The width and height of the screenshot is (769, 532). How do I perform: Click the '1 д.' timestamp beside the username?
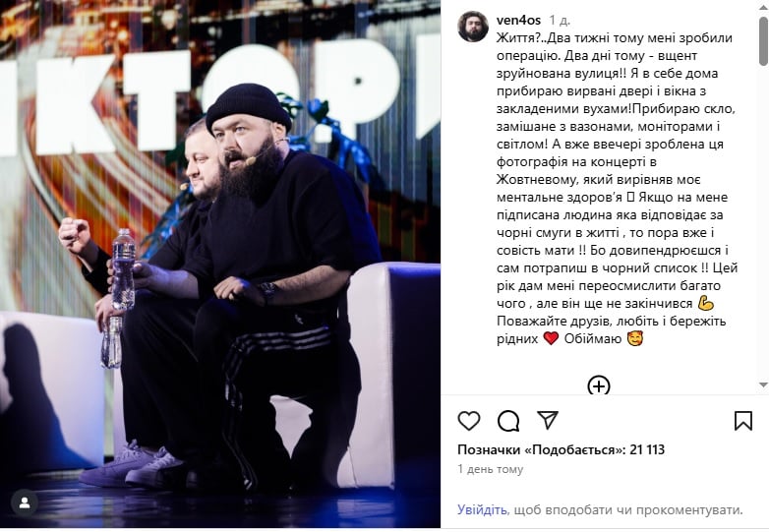coord(560,20)
